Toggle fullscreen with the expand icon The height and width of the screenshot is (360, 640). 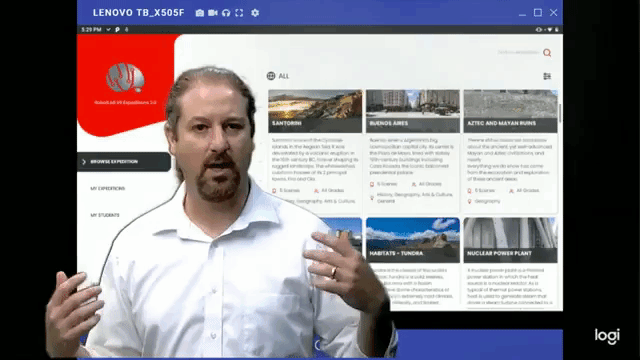pos(239,13)
